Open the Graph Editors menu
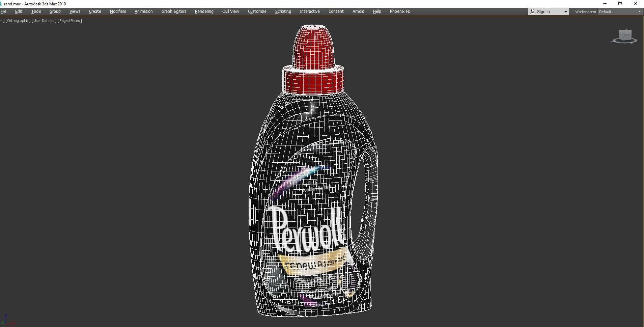Viewport: 644px width, 327px height. pos(174,11)
